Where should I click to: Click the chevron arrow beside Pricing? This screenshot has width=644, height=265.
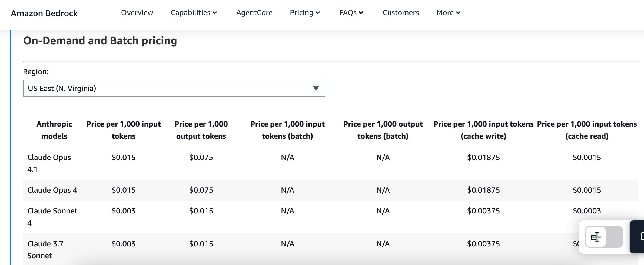tap(318, 13)
